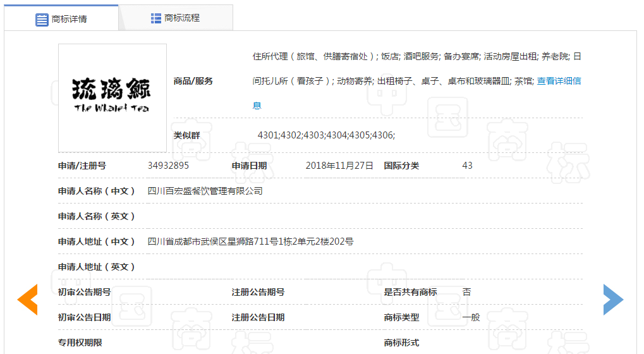Click the list icon on 商标详情 tab
The height and width of the screenshot is (354, 644).
click(x=42, y=19)
